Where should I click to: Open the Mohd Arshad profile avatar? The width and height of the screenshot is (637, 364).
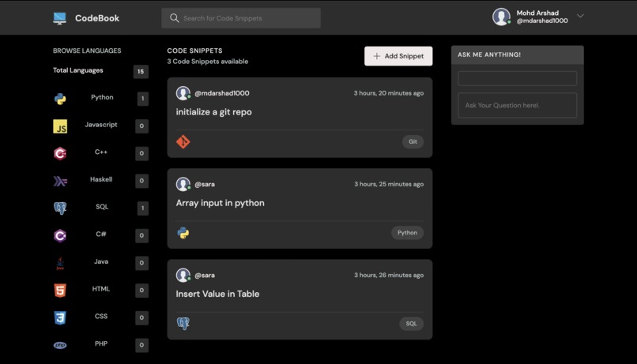[501, 17]
